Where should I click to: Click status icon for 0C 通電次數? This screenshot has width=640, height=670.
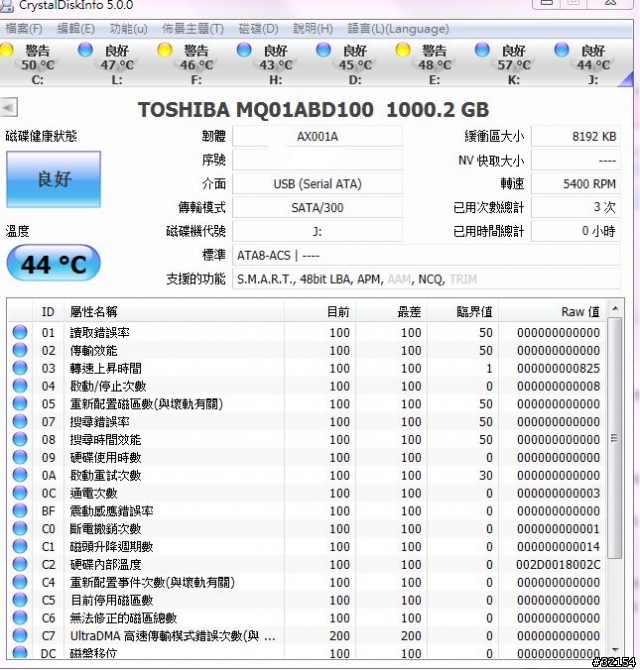tap(20, 493)
